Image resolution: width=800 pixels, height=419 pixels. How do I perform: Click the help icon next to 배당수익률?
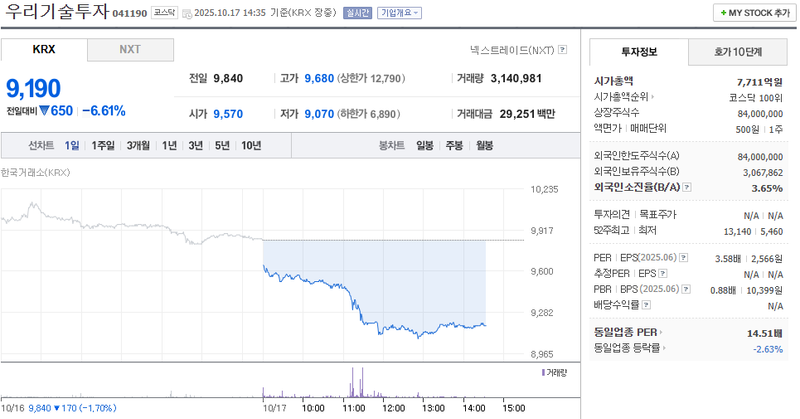coord(644,304)
